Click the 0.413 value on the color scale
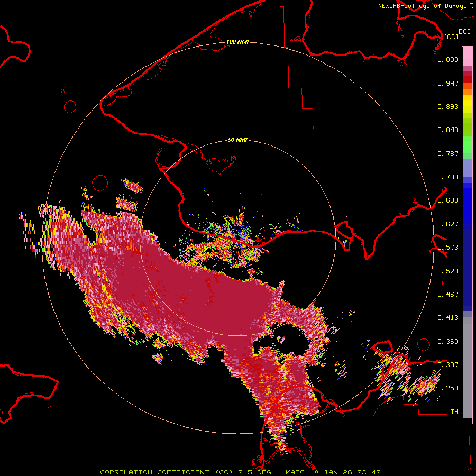The width and height of the screenshot is (476, 476). pyautogui.click(x=448, y=318)
